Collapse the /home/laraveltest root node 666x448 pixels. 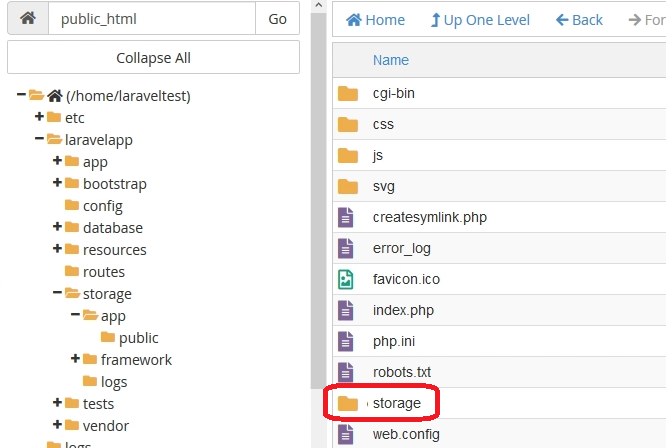coord(21,94)
